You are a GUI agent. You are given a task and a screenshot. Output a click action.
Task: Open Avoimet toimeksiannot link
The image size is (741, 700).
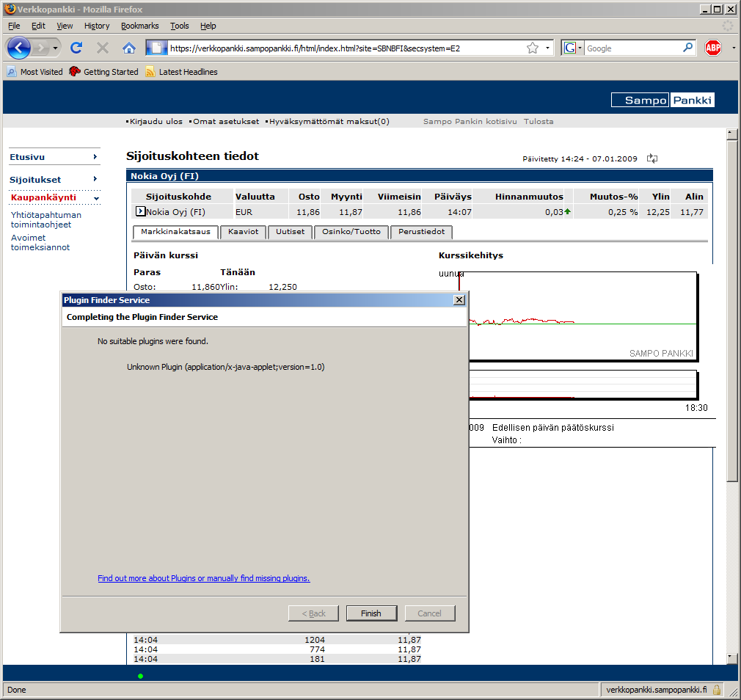[40, 242]
